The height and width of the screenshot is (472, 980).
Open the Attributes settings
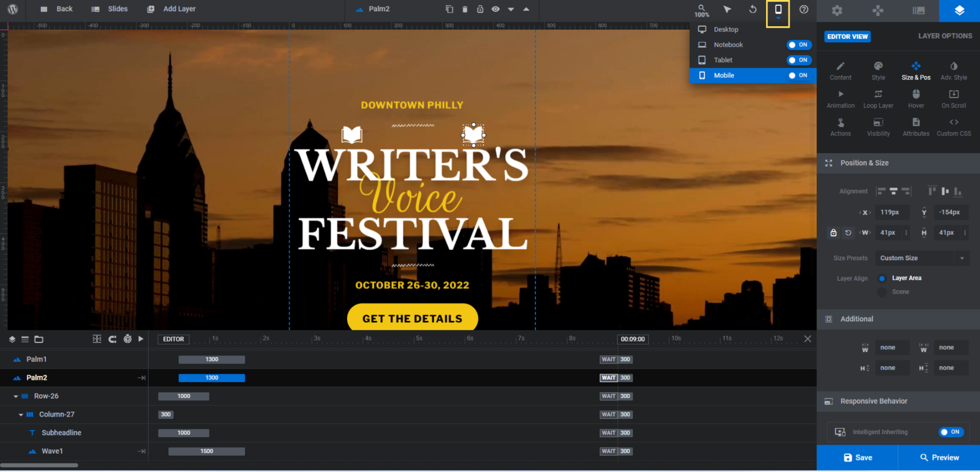click(x=916, y=127)
